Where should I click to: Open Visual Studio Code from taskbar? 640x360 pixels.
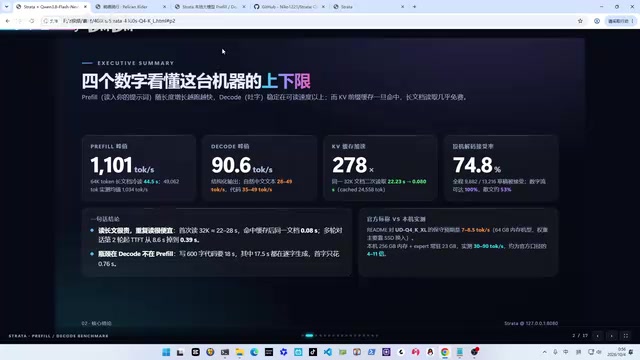328,352
